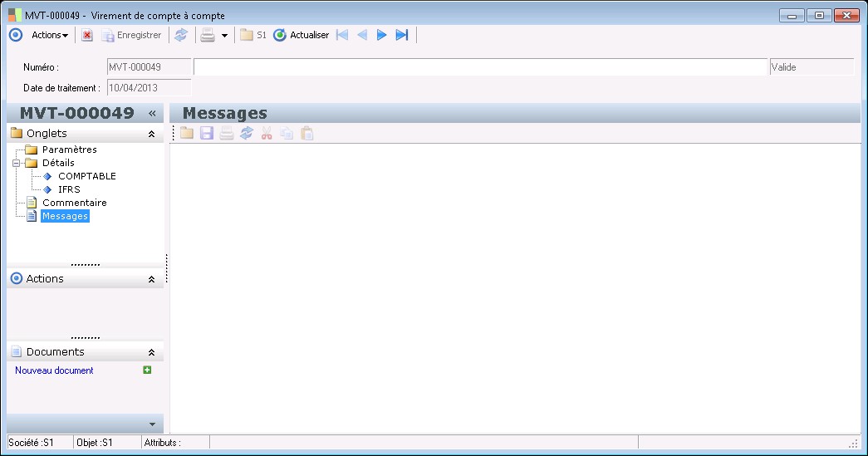Click the folder open icon in Messages toolbar

pos(187,133)
